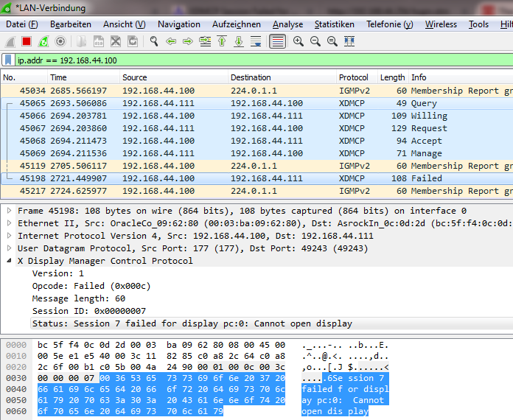This screenshot has height=420, width=513.
Task: Open the Datei menu
Action: click(x=21, y=24)
